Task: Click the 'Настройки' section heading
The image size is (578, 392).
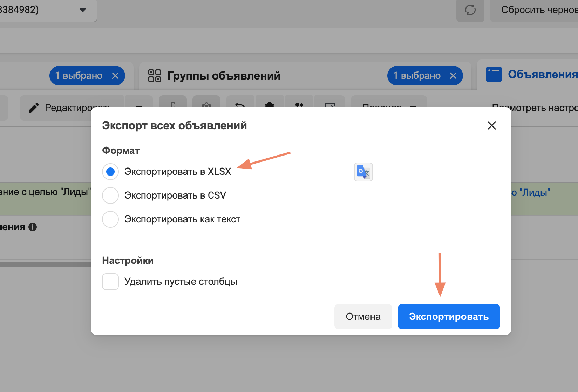Action: [128, 261]
